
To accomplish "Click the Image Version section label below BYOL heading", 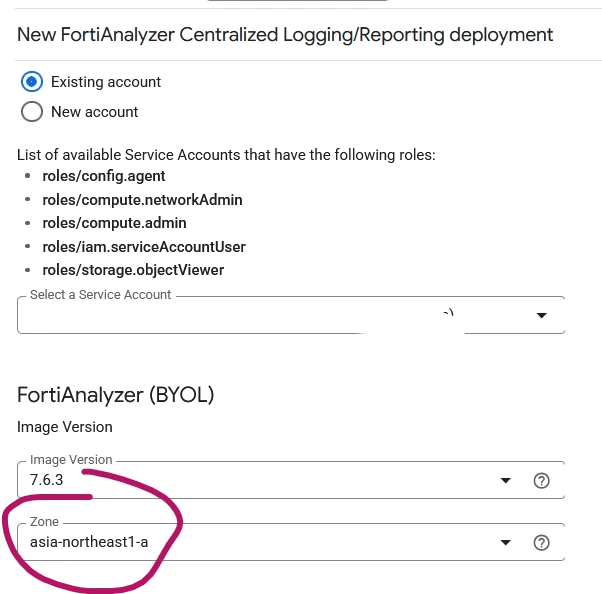I will click(x=64, y=427).
